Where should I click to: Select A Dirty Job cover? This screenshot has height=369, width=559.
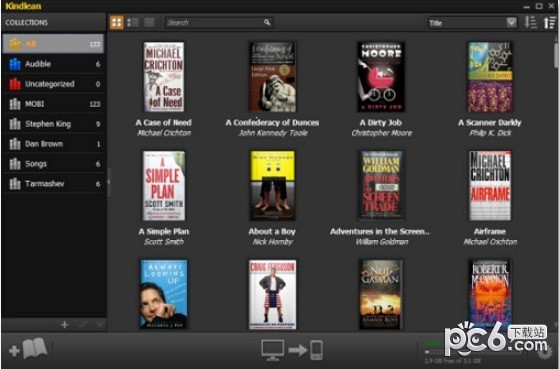pos(381,77)
